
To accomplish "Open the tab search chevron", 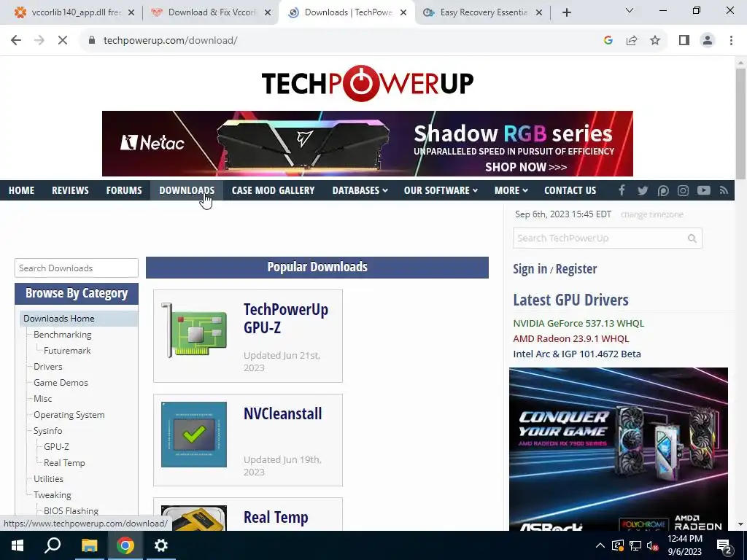I will click(630, 10).
